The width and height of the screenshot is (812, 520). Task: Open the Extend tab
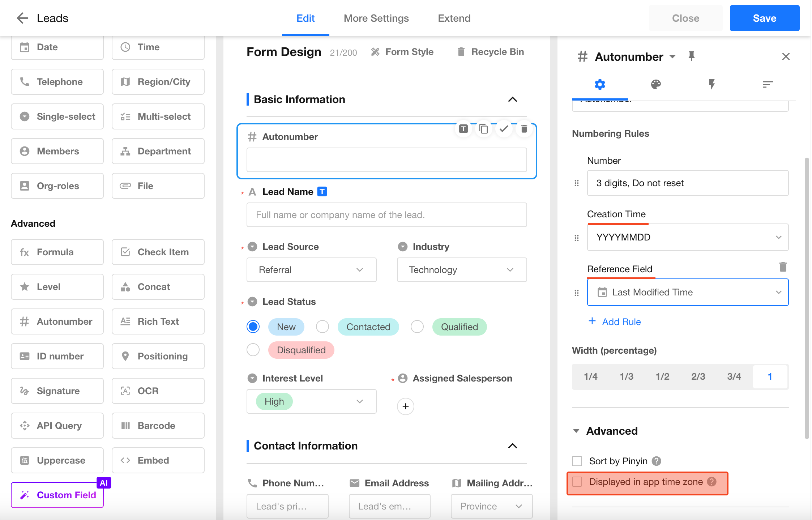tap(454, 18)
